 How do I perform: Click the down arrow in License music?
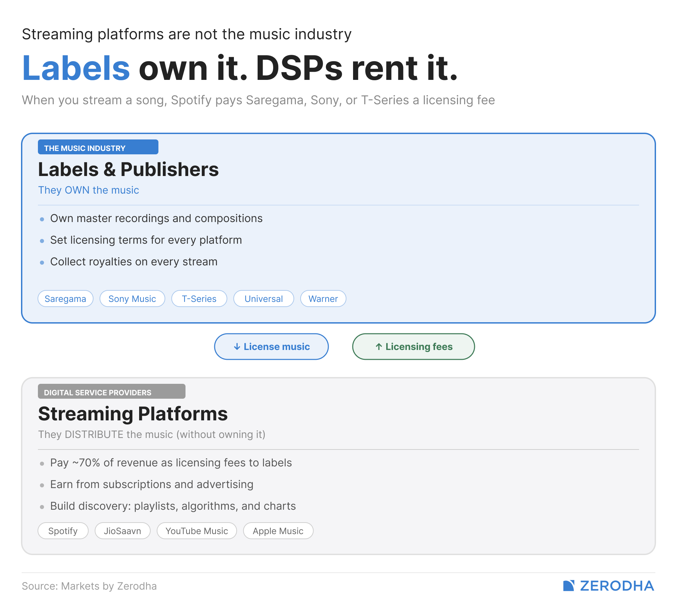237,347
